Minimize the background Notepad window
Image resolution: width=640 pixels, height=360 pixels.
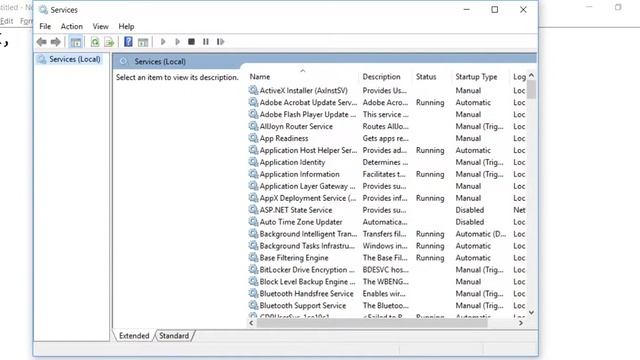point(589,7)
